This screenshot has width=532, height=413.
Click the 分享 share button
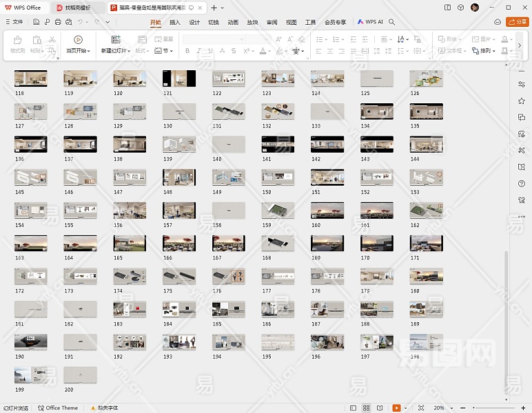(517, 22)
